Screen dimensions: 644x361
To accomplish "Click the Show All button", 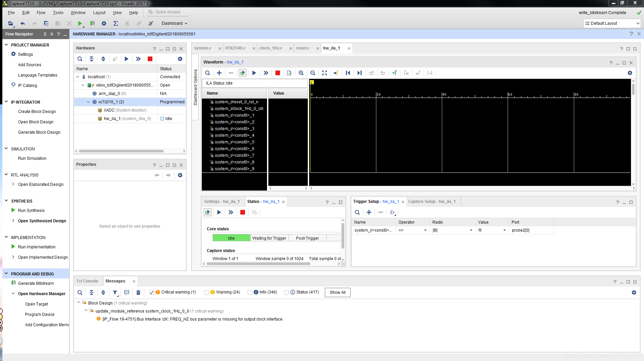I will click(338, 292).
